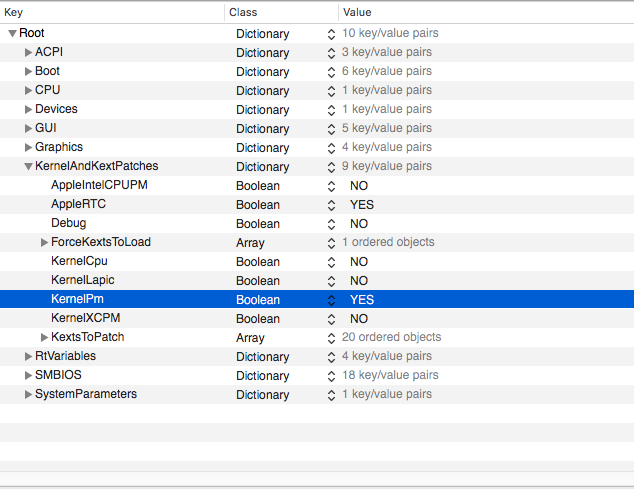This screenshot has width=634, height=489.
Task: Expand the RtVariables dictionary triangle
Action: pyautogui.click(x=28, y=357)
